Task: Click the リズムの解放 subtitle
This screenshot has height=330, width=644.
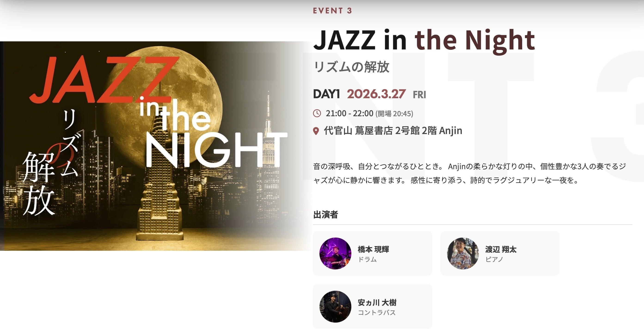Action: click(x=351, y=67)
